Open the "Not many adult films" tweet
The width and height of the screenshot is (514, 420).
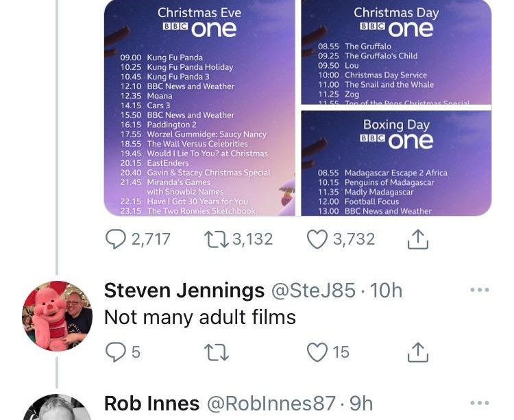click(x=199, y=317)
